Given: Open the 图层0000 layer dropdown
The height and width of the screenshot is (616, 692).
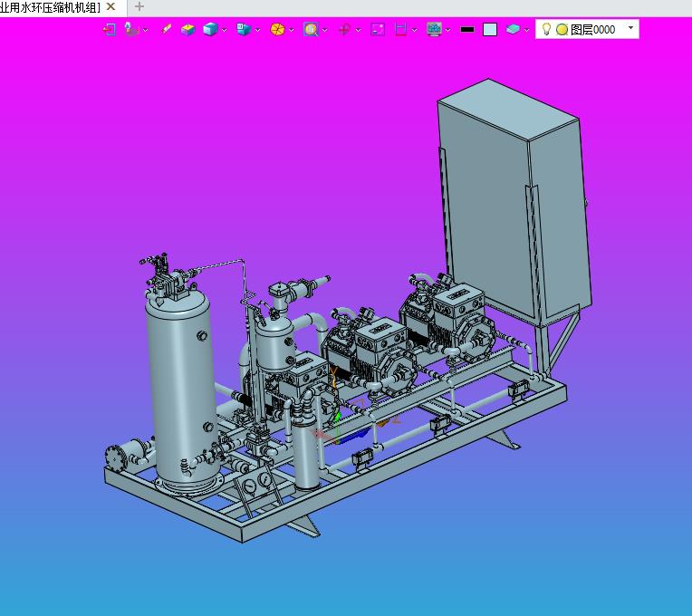Looking at the screenshot, I should click(630, 29).
